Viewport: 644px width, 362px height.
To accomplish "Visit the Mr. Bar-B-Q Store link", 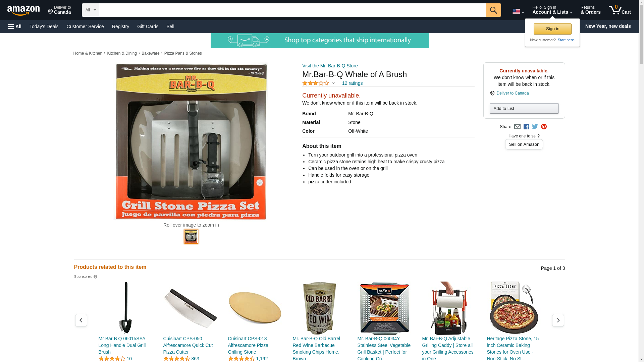I will point(330,66).
